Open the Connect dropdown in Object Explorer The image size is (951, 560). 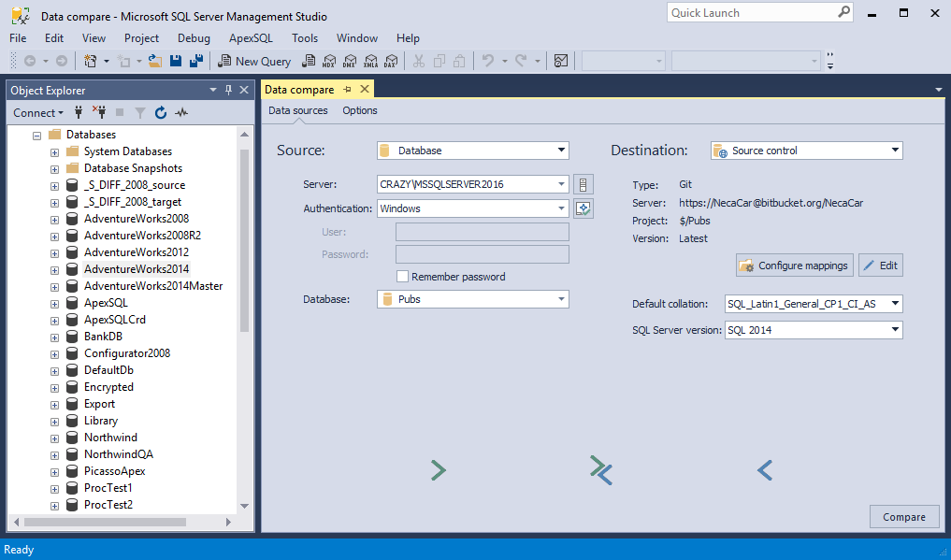[x=38, y=113]
